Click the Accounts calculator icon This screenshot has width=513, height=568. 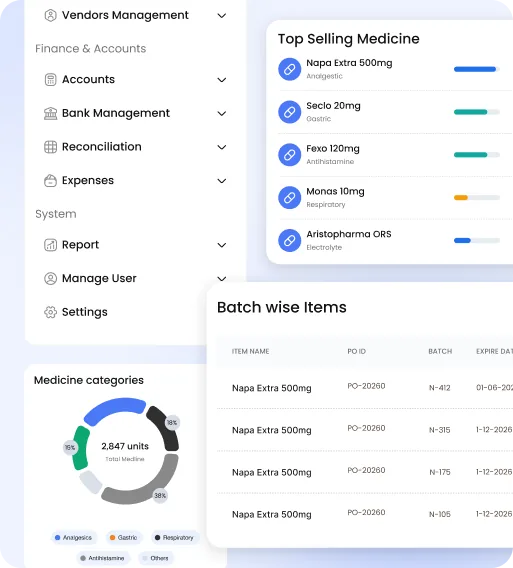point(50,79)
